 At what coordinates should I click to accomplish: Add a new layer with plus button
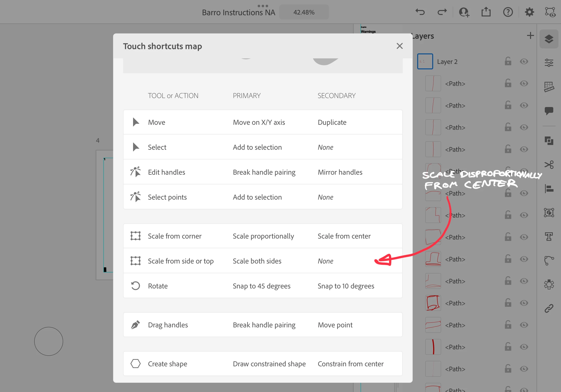click(x=530, y=36)
